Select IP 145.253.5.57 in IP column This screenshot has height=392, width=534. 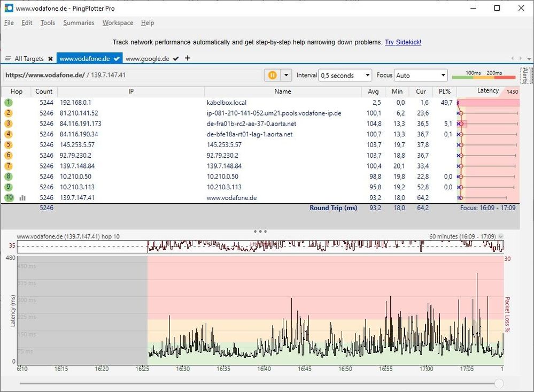pyautogui.click(x=78, y=145)
